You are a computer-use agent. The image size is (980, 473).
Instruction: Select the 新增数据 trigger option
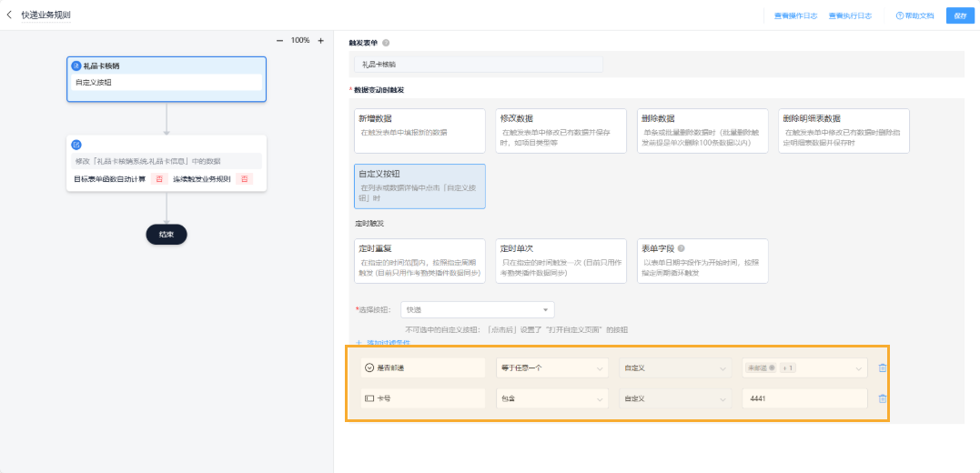tap(419, 131)
